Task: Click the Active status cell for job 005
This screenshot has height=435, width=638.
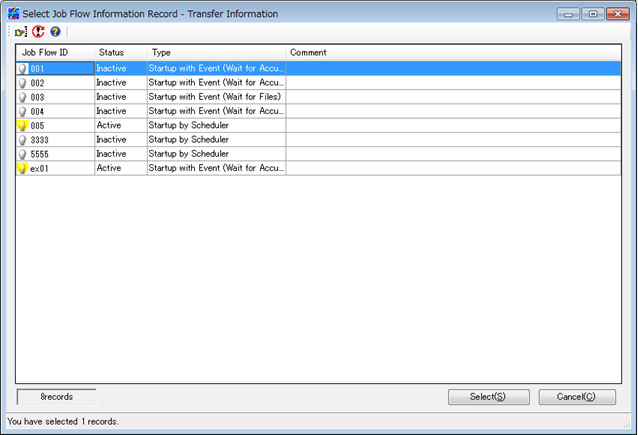Action: click(120, 126)
